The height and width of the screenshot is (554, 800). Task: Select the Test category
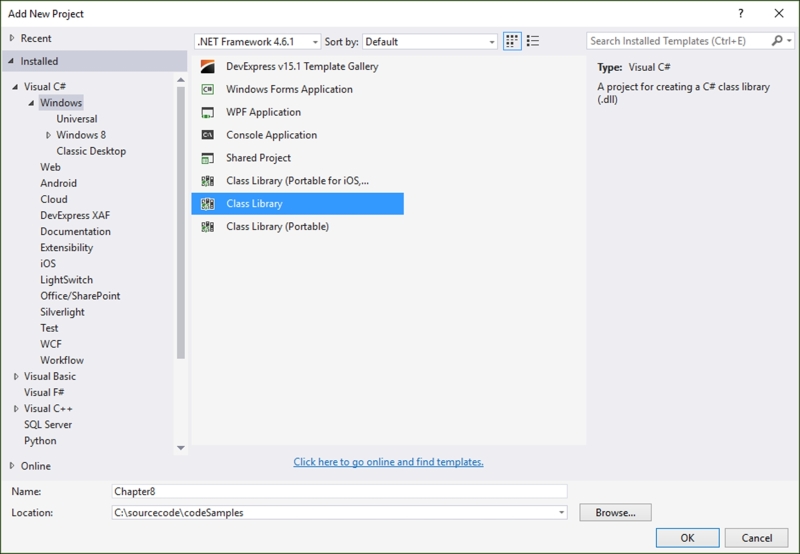click(x=49, y=328)
